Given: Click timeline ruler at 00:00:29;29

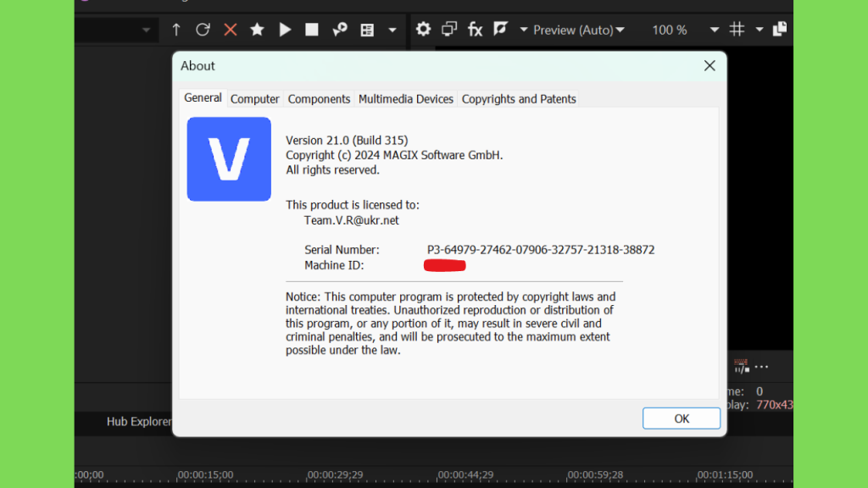Looking at the screenshot, I should tap(335, 474).
